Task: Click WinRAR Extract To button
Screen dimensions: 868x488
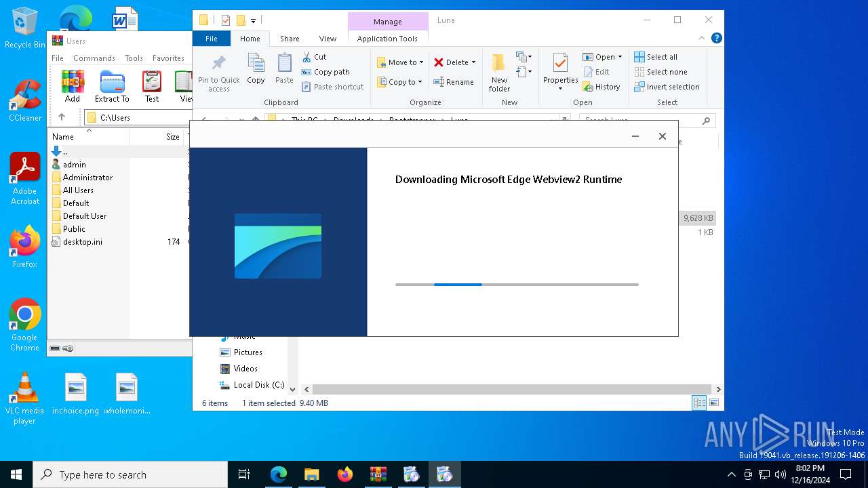Action: 112,87
